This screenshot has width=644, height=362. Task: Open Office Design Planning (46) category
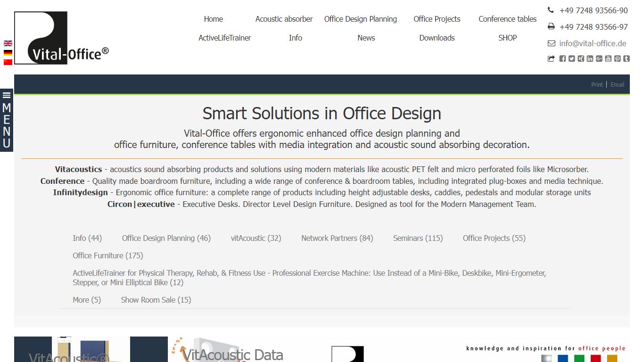point(166,238)
